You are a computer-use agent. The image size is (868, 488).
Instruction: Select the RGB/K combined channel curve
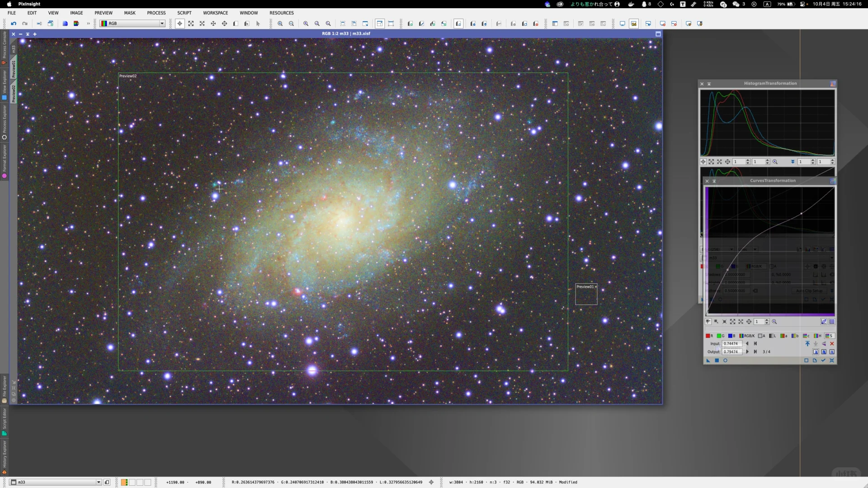coord(747,336)
